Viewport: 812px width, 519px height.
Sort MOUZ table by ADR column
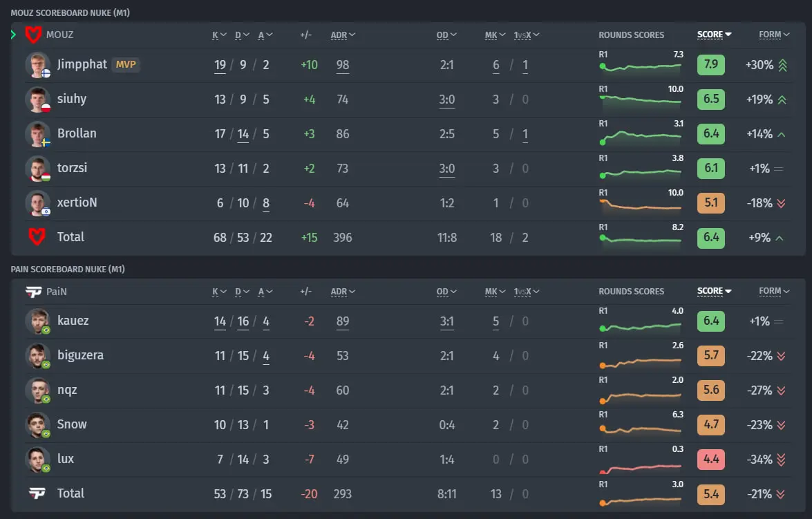tap(343, 35)
